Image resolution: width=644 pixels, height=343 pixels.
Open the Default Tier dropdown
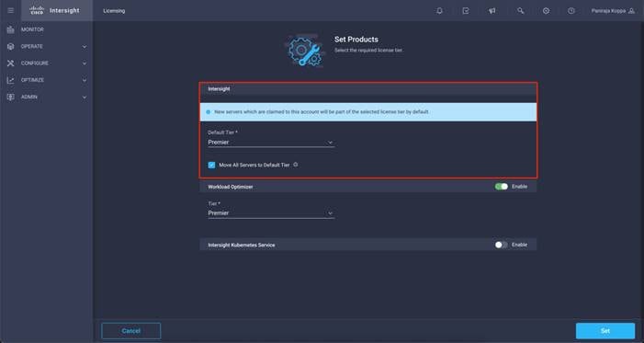click(271, 143)
